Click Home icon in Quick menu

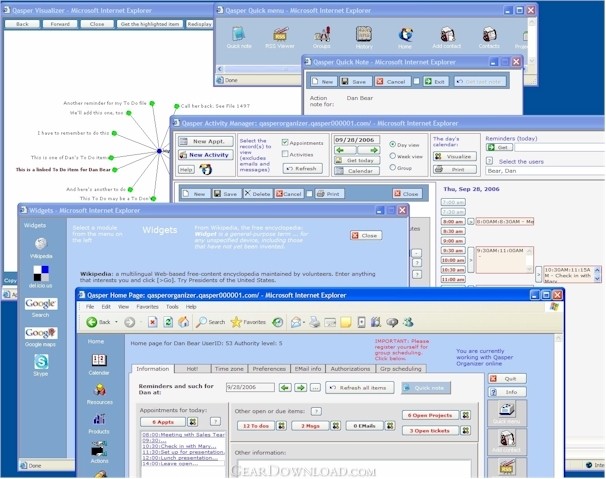coord(405,35)
